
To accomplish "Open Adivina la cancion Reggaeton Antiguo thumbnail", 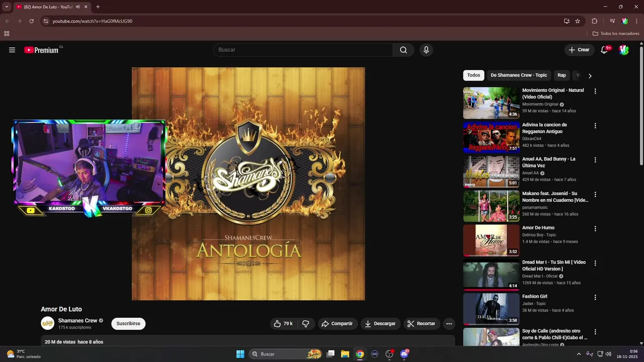I will 491,137.
